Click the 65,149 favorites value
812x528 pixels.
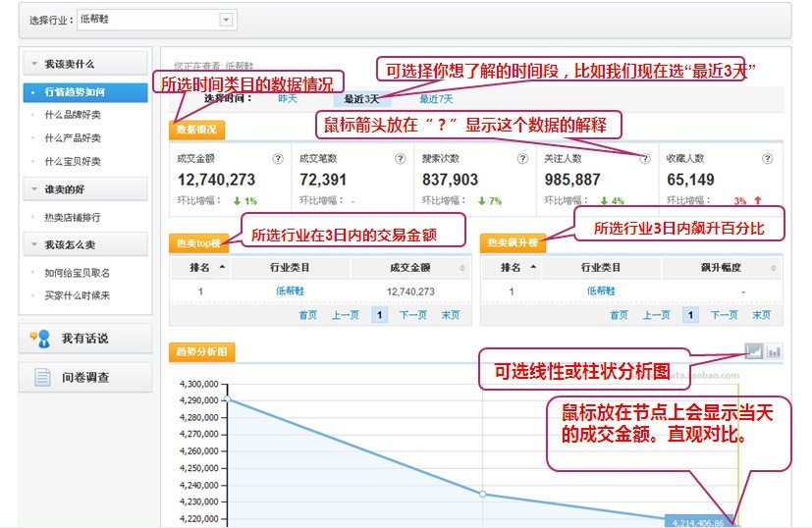pos(690,180)
